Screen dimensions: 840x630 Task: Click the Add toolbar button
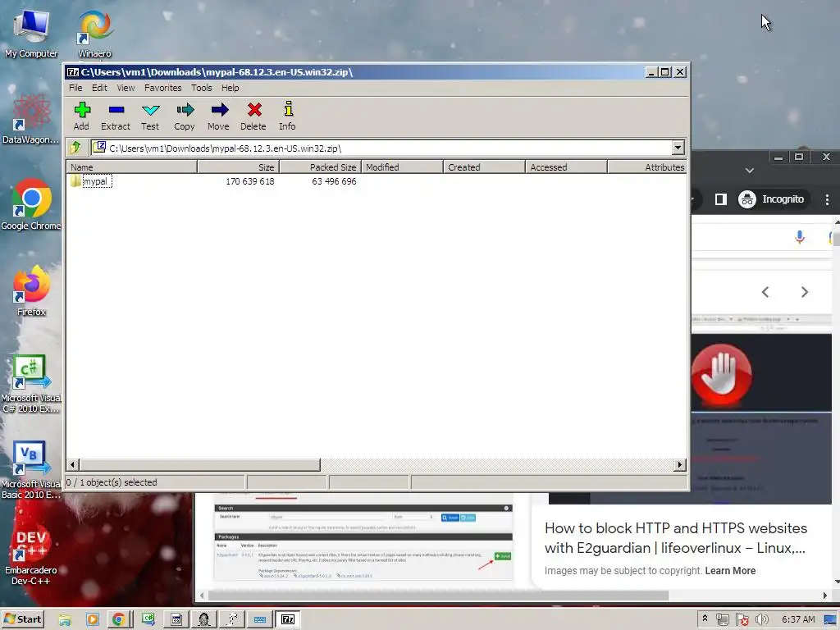click(81, 116)
